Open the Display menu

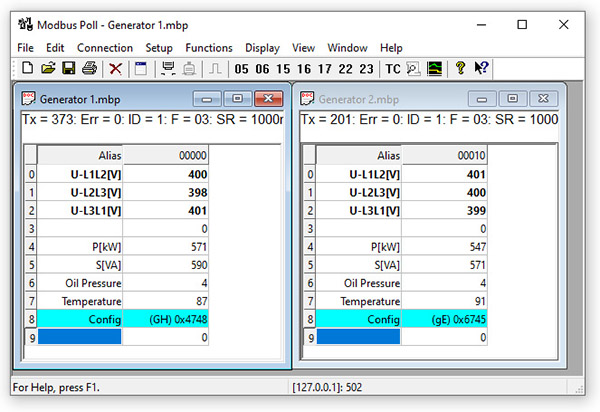(x=262, y=47)
